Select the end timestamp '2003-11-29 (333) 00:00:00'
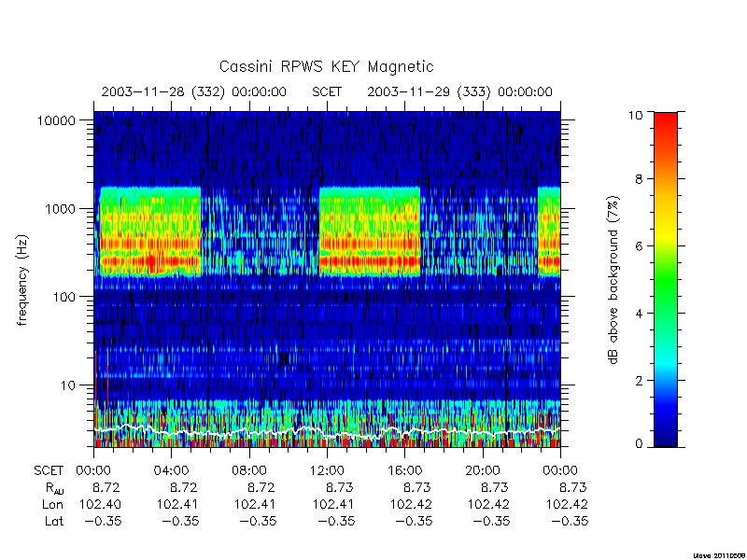The width and height of the screenshot is (747, 560). [459, 91]
